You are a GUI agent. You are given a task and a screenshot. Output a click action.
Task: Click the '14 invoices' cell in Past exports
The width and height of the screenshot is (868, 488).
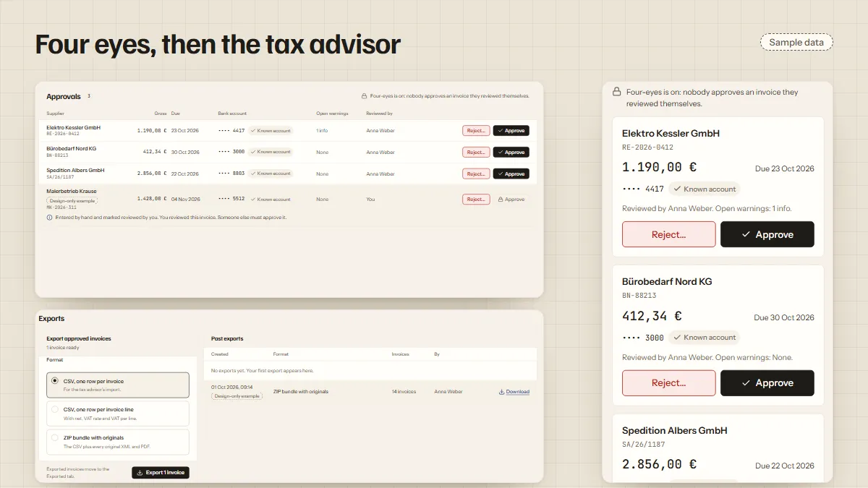[x=404, y=392]
